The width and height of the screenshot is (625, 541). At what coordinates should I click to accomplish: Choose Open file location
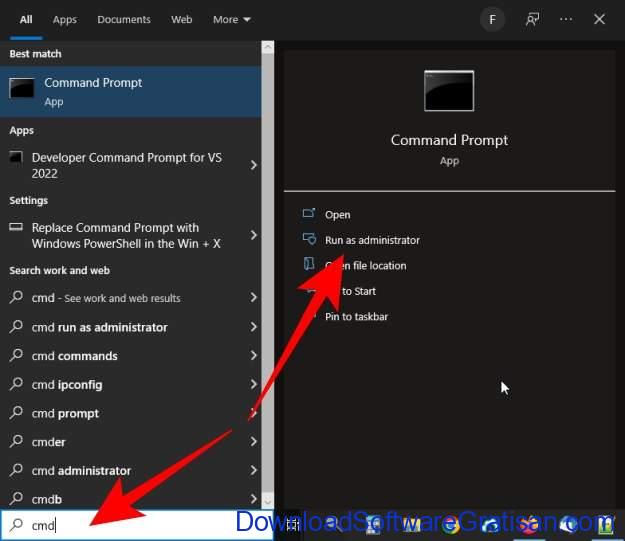pos(366,266)
